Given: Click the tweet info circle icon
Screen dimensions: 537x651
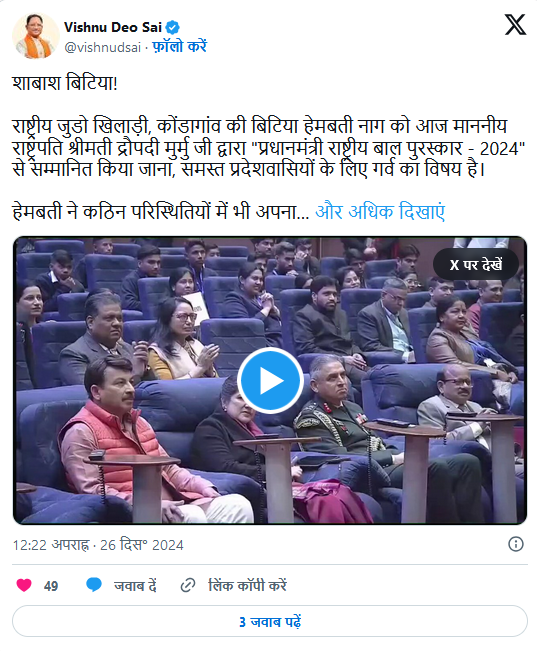Looking at the screenshot, I should (516, 544).
